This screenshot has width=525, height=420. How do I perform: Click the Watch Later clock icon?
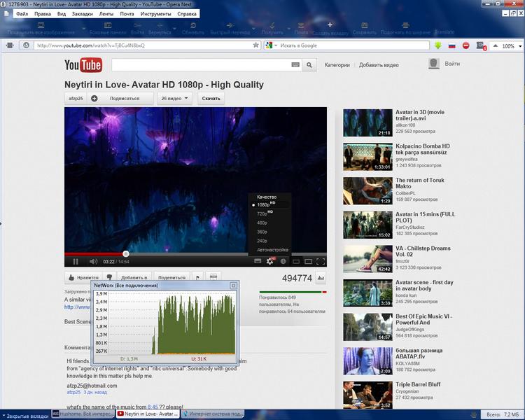(x=283, y=261)
